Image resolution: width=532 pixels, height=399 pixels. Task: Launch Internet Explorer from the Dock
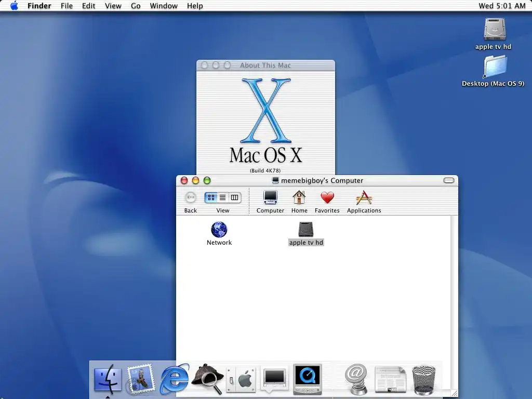pyautogui.click(x=174, y=379)
